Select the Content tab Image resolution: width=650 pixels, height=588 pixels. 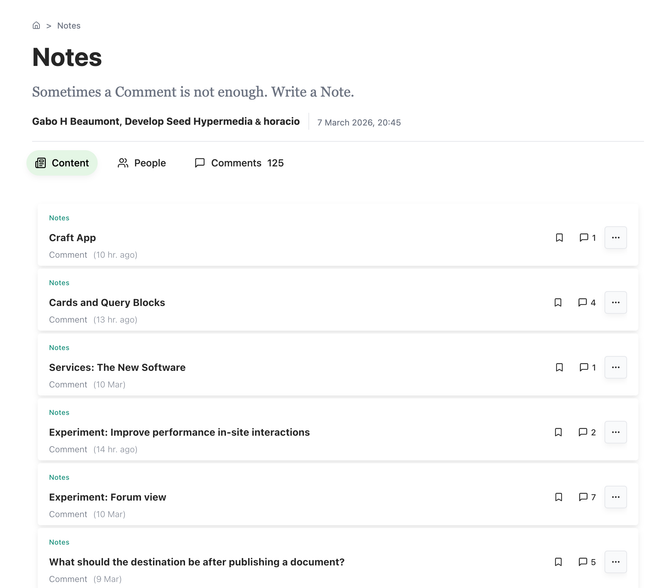[62, 163]
